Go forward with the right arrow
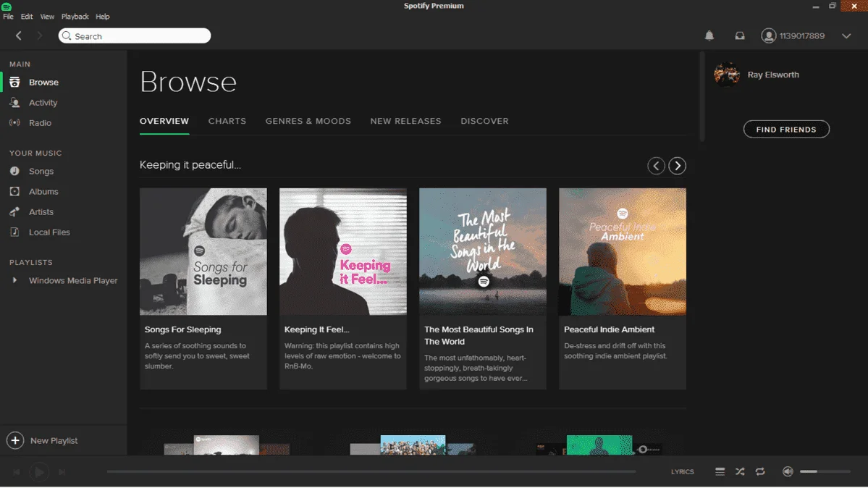The image size is (868, 488). pyautogui.click(x=39, y=35)
